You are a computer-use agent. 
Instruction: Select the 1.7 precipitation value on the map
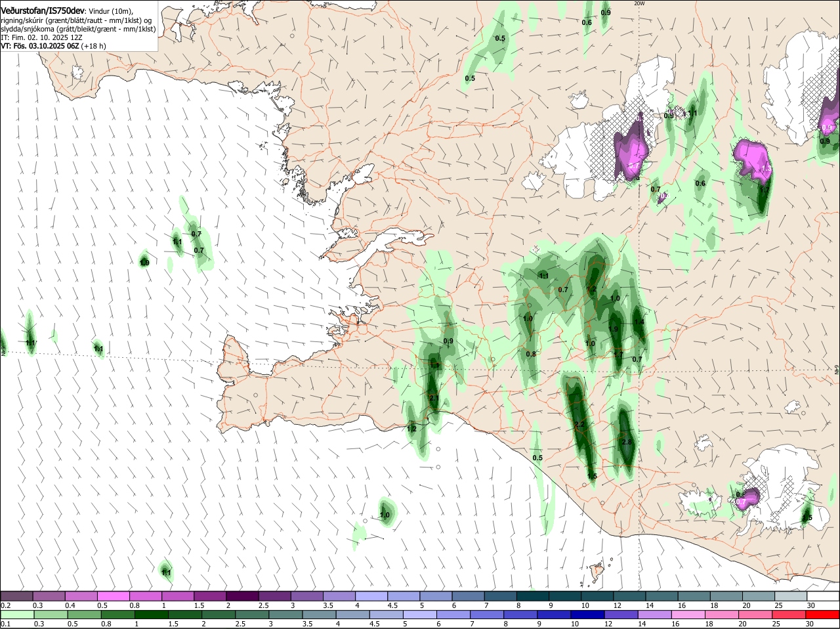618,354
